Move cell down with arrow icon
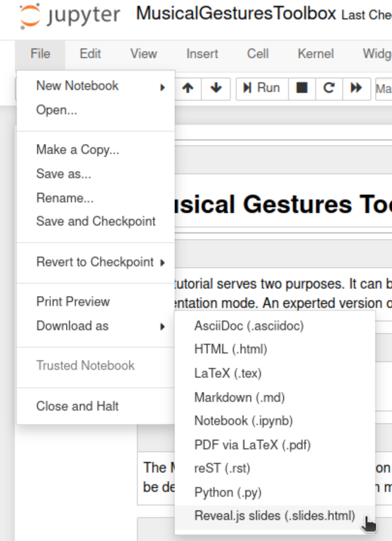This screenshot has height=541, width=392. (x=216, y=88)
